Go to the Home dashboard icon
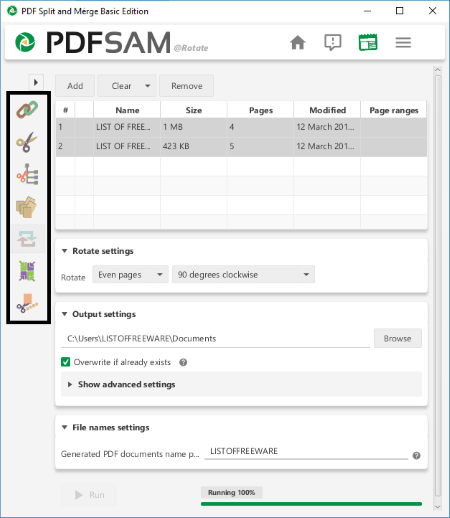The image size is (450, 518). pos(297,42)
